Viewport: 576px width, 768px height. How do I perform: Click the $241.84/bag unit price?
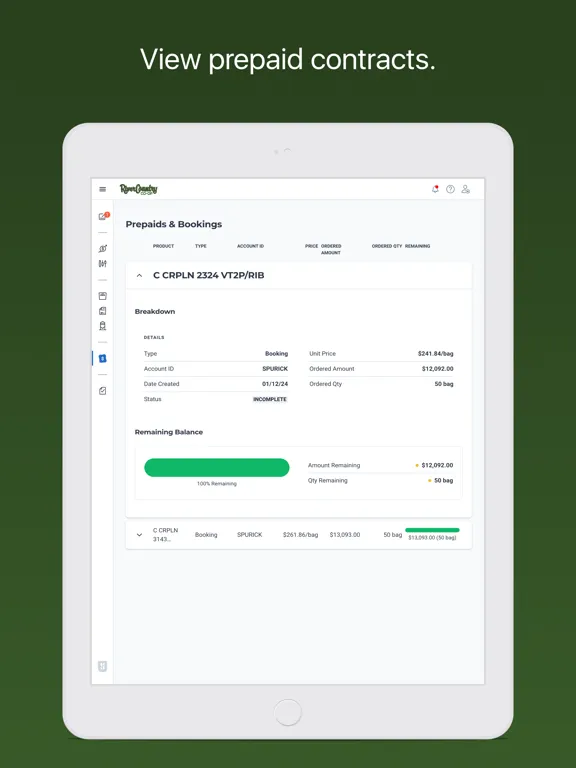click(x=435, y=354)
